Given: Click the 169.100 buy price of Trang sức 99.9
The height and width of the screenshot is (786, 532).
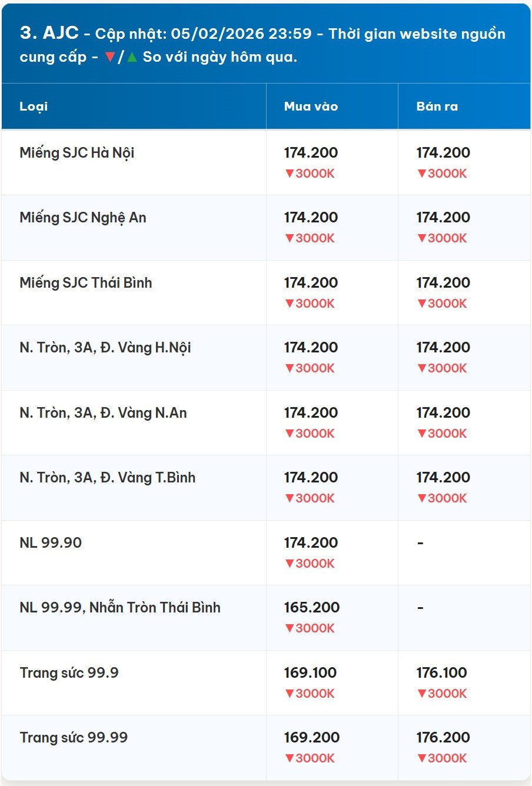Looking at the screenshot, I should 310,673.
